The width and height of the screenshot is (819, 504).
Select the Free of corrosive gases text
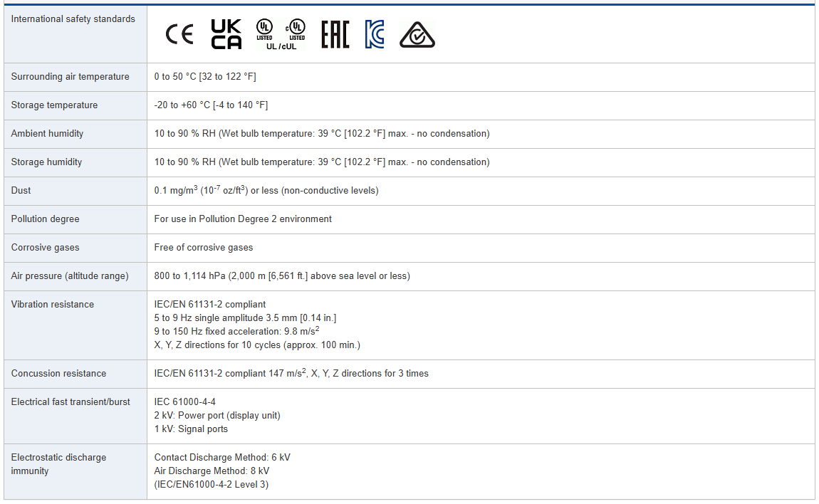(x=203, y=248)
